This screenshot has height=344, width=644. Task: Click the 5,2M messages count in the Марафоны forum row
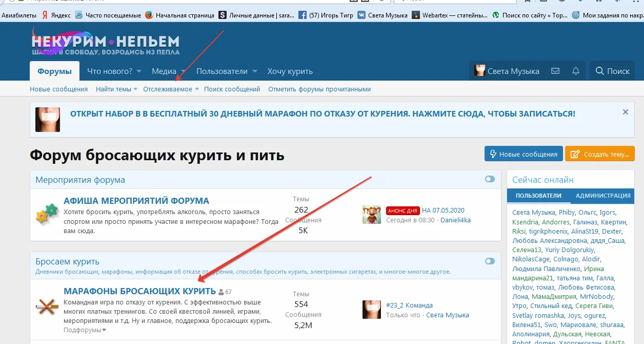[x=303, y=324]
